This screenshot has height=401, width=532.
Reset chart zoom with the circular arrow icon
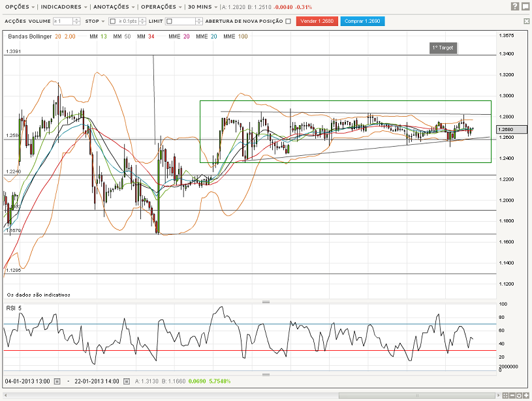coord(519,396)
